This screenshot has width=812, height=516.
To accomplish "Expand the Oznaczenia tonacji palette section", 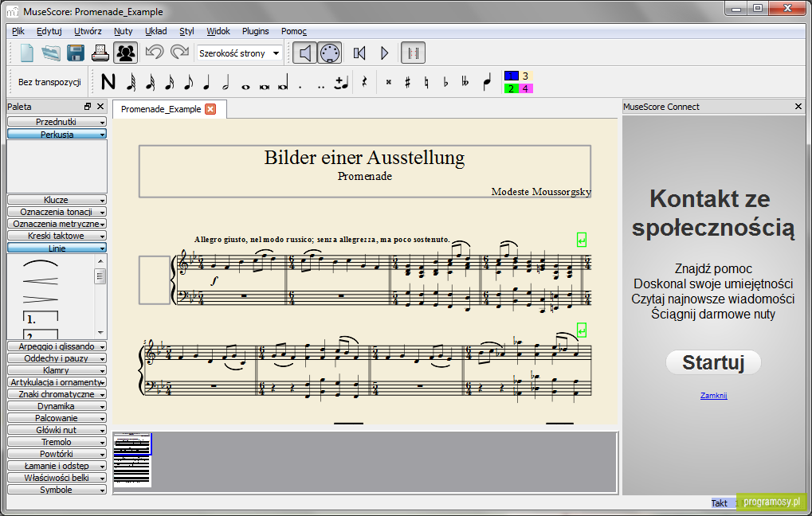I will click(57, 212).
